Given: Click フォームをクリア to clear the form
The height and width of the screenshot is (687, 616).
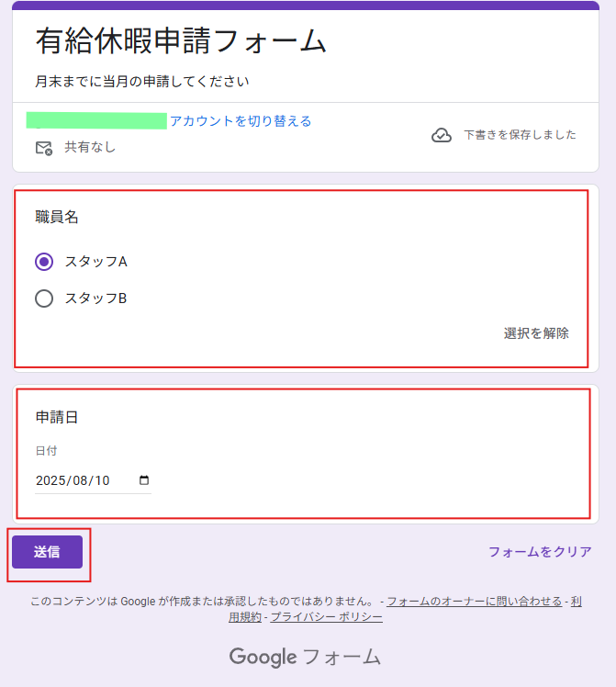Looking at the screenshot, I should pos(540,552).
